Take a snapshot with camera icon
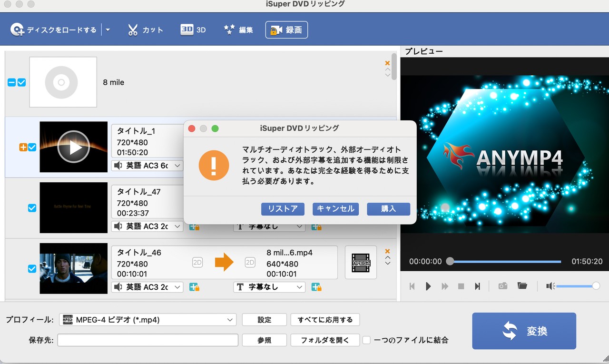Screen dimensions: 609x364 click(x=502, y=286)
